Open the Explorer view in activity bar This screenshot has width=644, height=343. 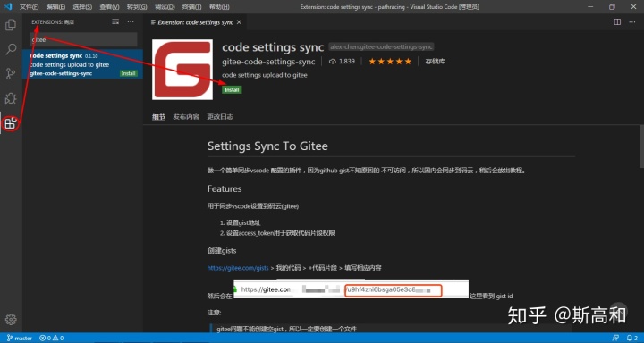(x=10, y=25)
